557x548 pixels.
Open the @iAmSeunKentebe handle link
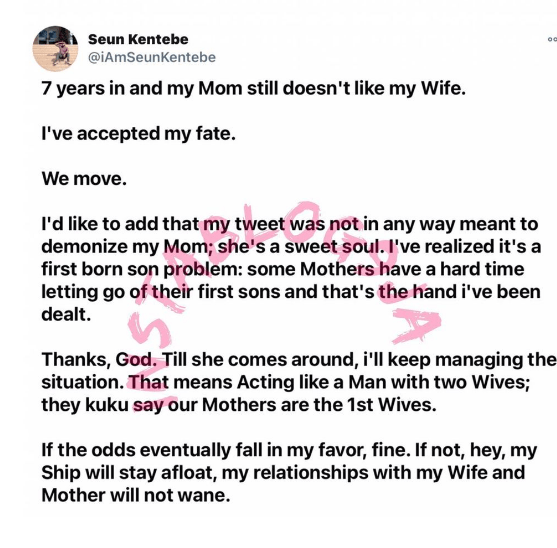tap(152, 57)
